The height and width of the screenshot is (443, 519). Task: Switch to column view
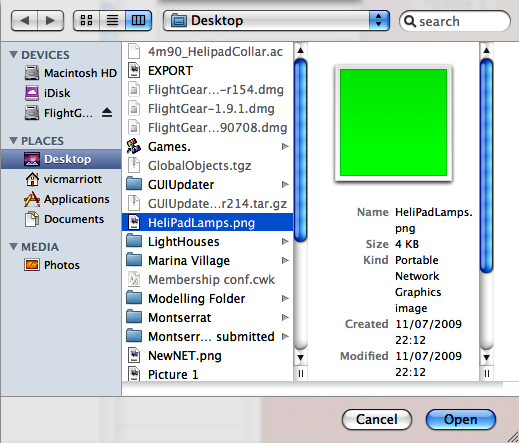[x=138, y=21]
